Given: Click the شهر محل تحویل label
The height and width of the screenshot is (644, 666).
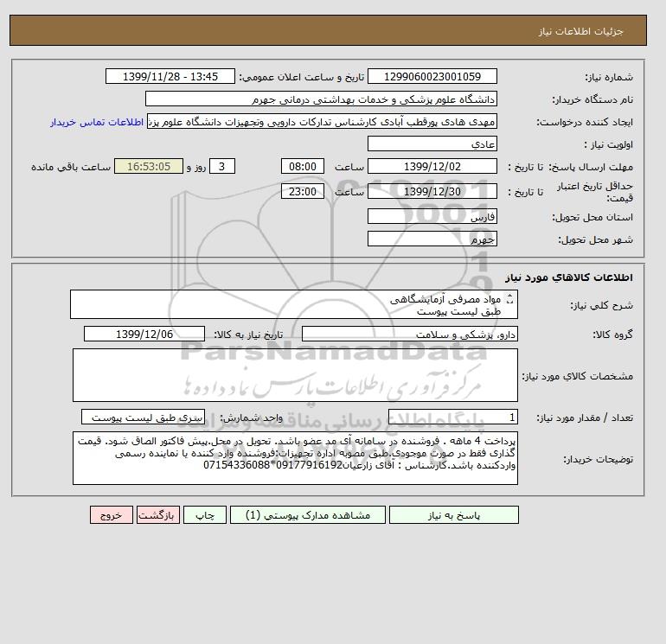Looking at the screenshot, I should coord(595,239).
